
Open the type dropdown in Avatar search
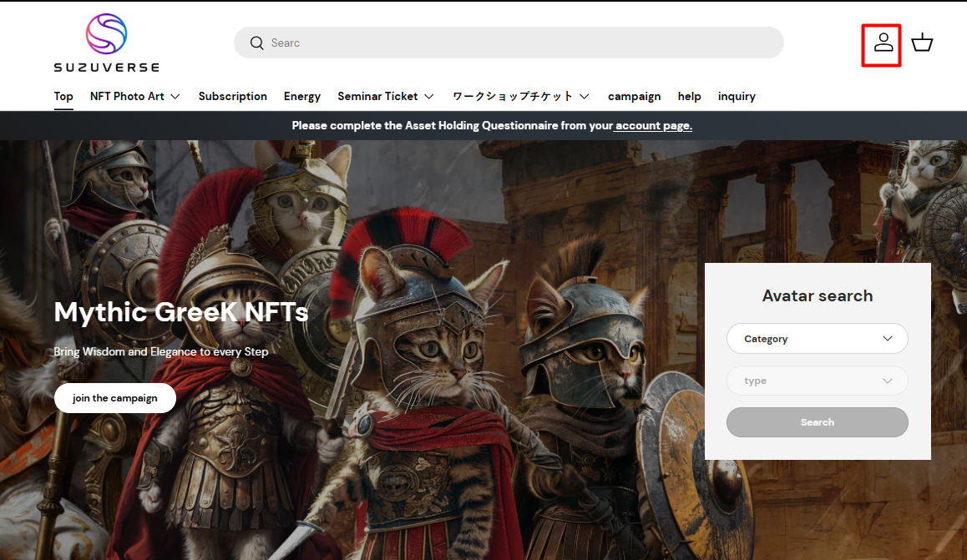pyautogui.click(x=817, y=381)
